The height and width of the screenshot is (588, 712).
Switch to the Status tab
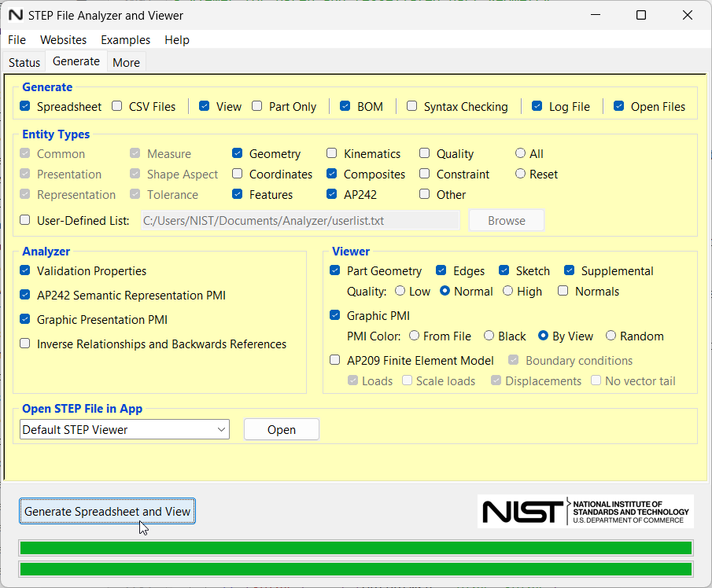(24, 61)
